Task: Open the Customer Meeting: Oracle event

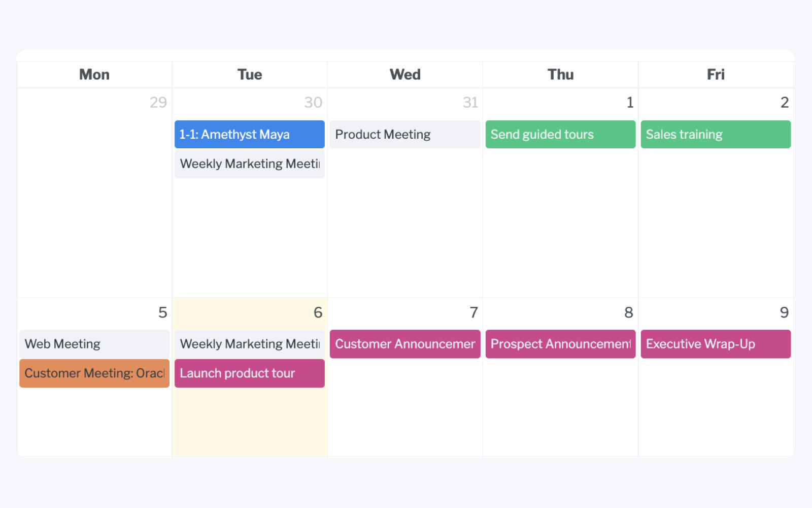Action: (x=94, y=373)
